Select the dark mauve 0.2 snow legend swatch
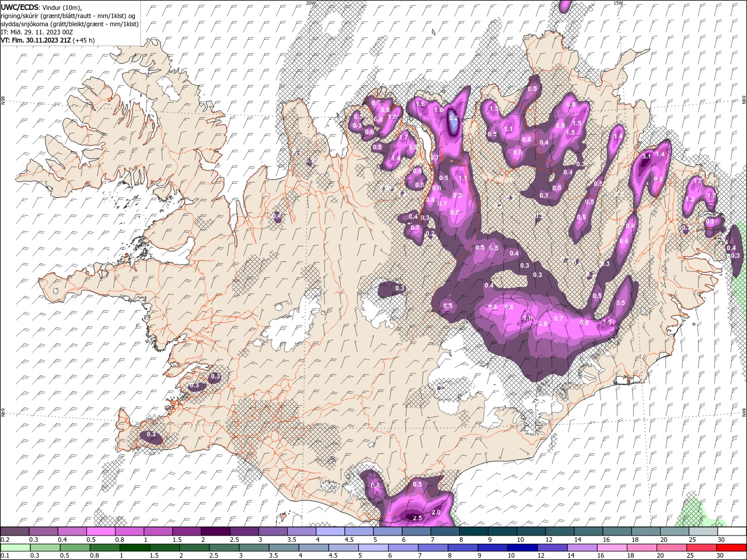 [x=15, y=531]
